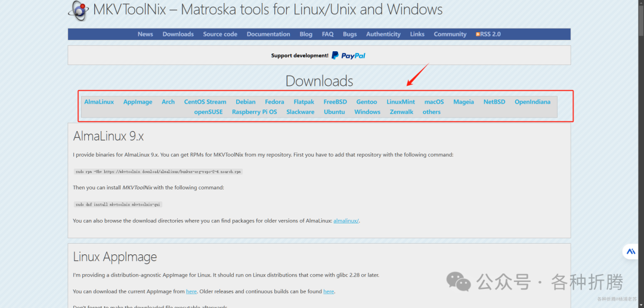Select the Ubuntu download link
Viewport: 644px width, 308px height.
[x=335, y=111]
